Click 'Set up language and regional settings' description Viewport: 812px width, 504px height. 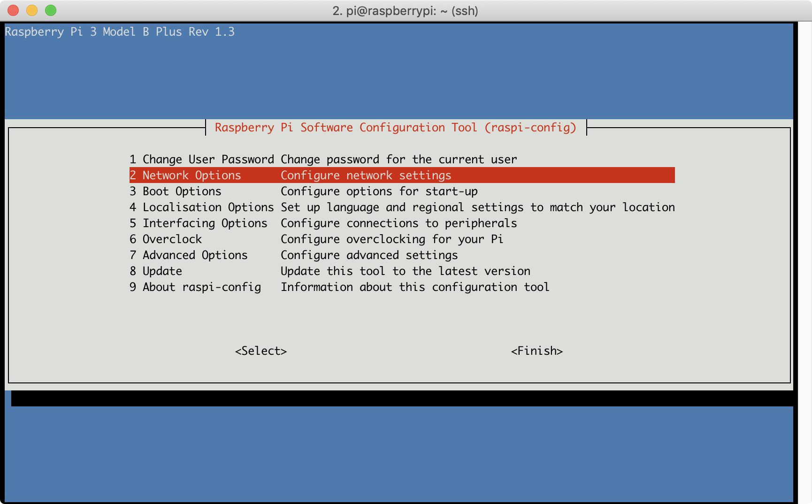[x=478, y=207]
